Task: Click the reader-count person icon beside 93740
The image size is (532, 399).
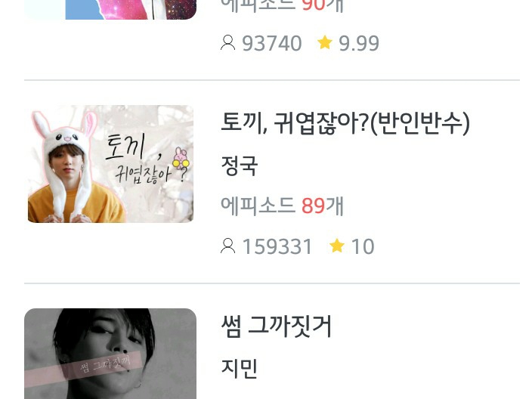Action: [x=227, y=43]
